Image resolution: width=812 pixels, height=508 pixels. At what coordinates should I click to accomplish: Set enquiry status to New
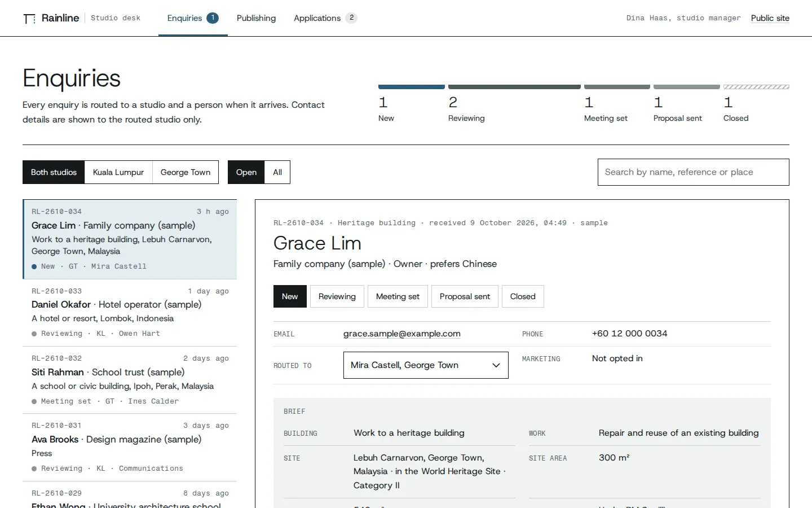pos(290,296)
